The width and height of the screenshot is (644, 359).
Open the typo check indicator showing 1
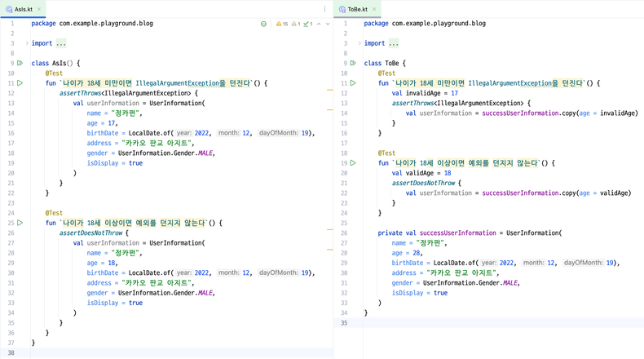[308, 24]
